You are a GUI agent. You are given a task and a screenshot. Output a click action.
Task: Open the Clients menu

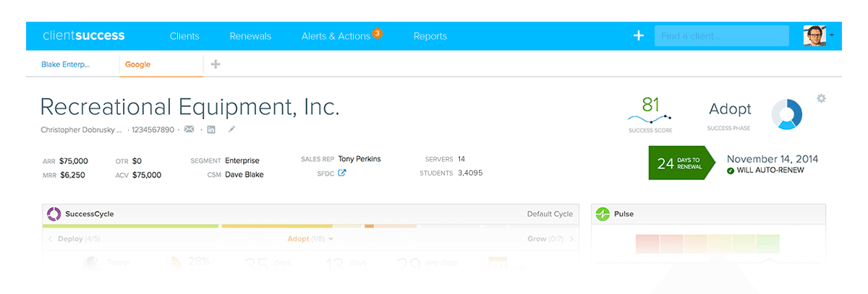(x=184, y=36)
